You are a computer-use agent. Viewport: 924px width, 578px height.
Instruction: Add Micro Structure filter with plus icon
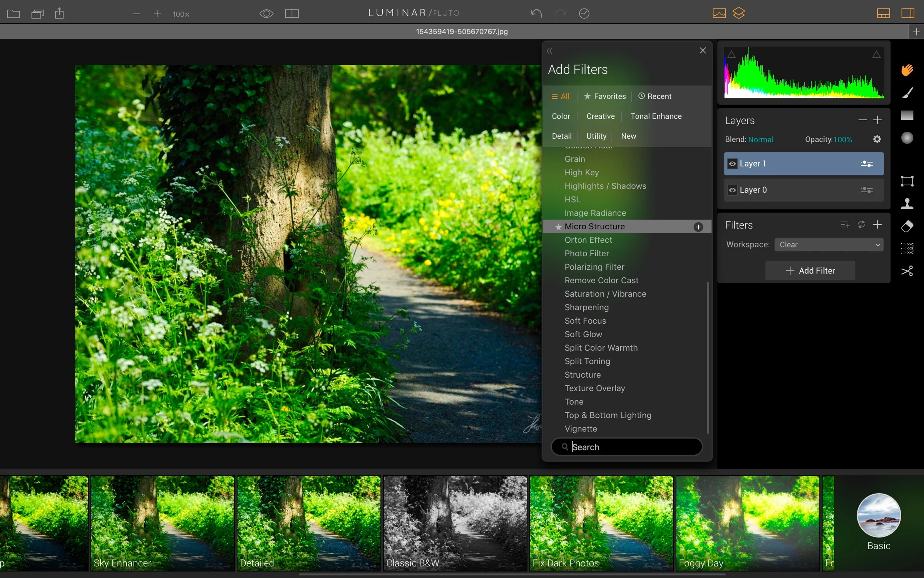(698, 227)
